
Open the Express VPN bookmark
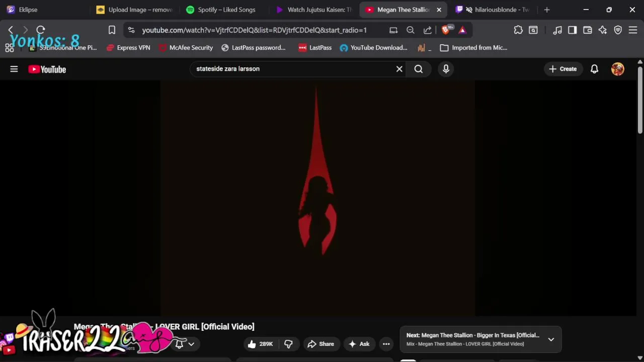pos(128,48)
